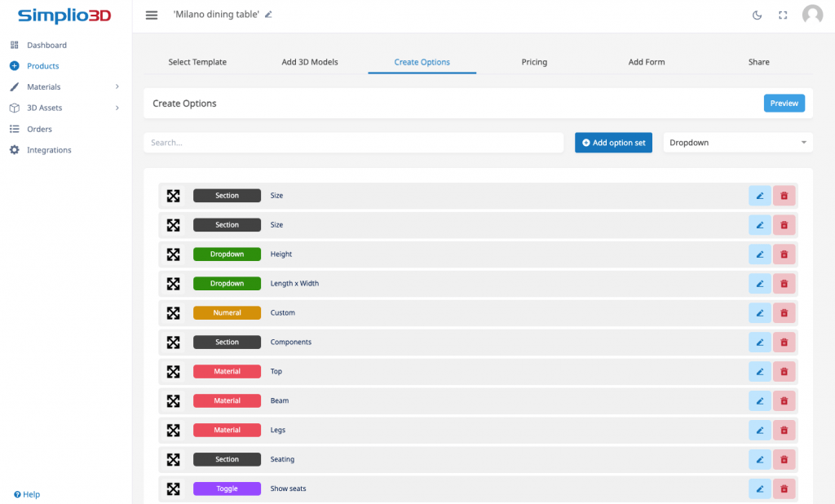This screenshot has height=504, width=835.
Task: Click pencil icon beside product title
Action: pyautogui.click(x=269, y=15)
